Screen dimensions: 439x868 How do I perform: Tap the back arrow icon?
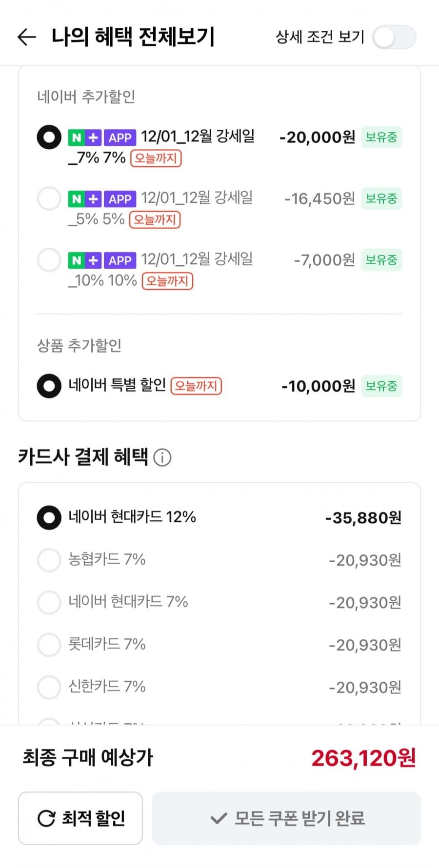[27, 37]
